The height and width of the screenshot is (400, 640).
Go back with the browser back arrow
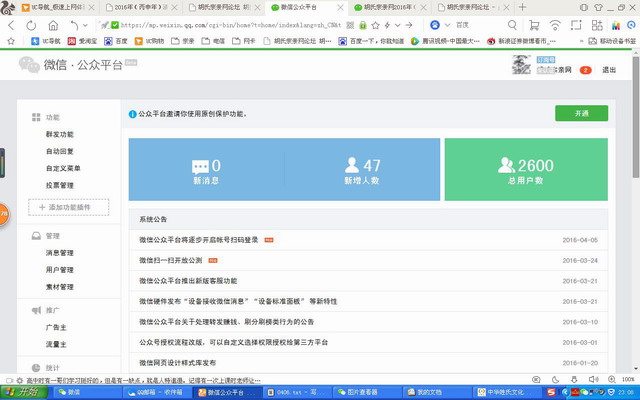click(x=11, y=25)
